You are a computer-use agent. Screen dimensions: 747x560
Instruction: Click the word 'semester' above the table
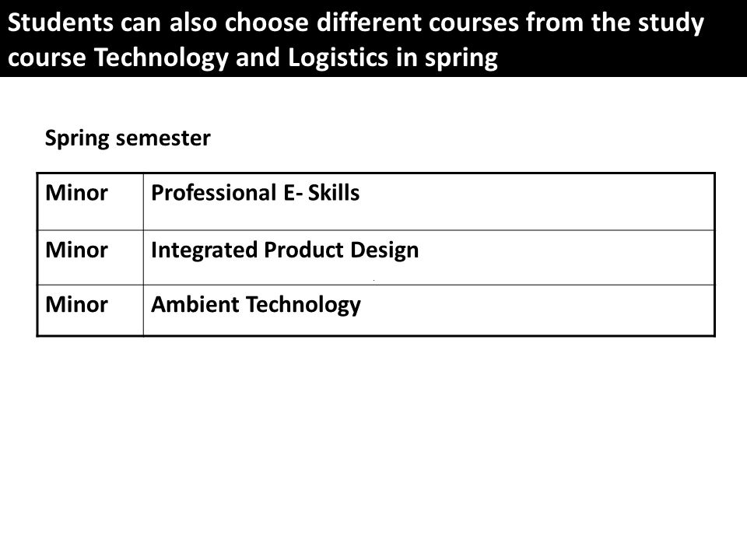pos(163,138)
